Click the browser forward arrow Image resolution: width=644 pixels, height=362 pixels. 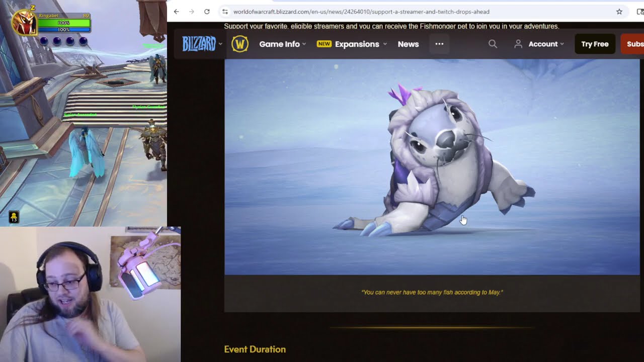[191, 12]
